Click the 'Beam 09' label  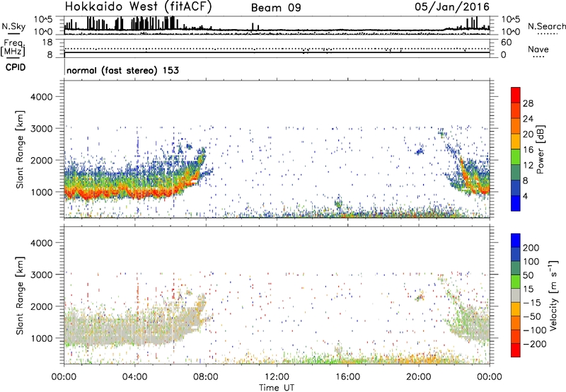276,8
